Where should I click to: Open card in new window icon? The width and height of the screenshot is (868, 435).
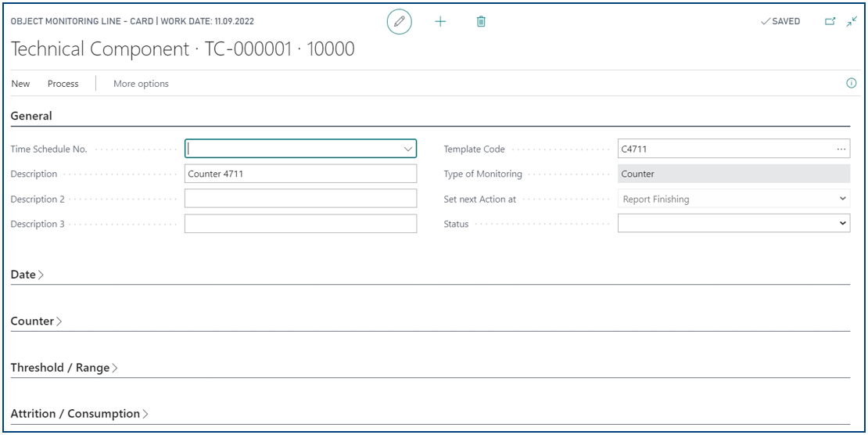[830, 22]
